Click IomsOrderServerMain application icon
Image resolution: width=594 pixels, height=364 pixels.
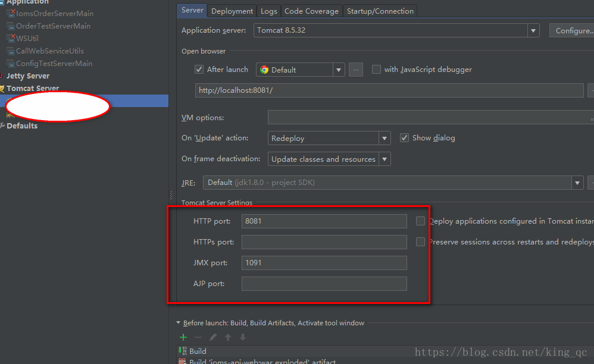click(x=11, y=14)
